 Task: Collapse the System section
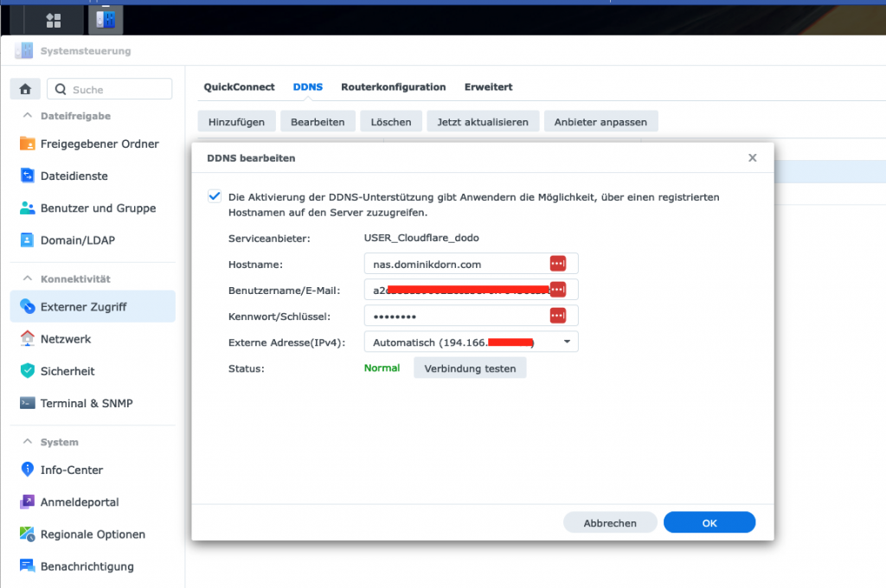(x=25, y=442)
